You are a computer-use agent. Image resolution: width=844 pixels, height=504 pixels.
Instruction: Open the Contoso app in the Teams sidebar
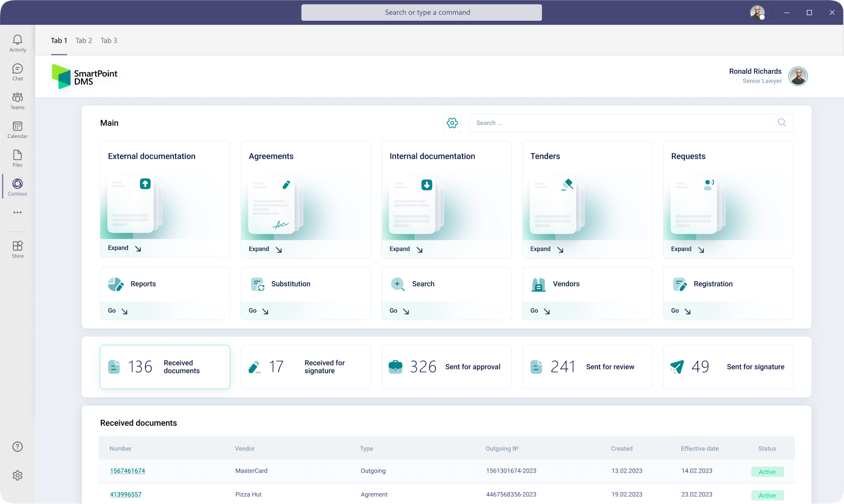click(17, 186)
